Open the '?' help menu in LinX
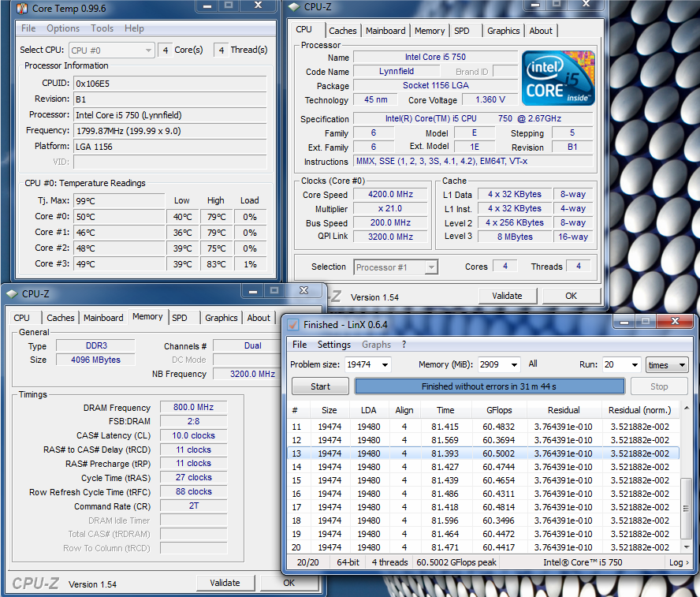 (404, 345)
